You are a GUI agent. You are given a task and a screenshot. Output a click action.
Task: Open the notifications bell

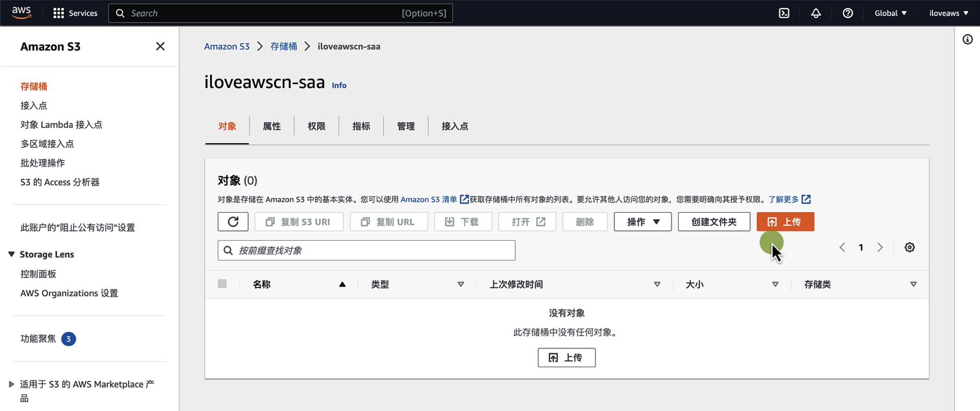click(x=816, y=13)
